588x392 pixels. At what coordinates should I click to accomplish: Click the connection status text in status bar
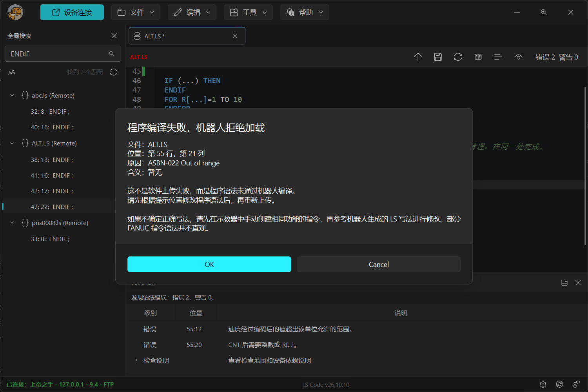60,384
